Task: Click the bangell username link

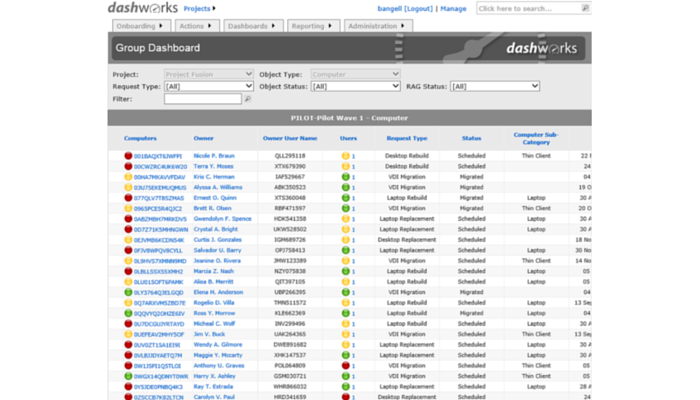Action: click(x=390, y=8)
